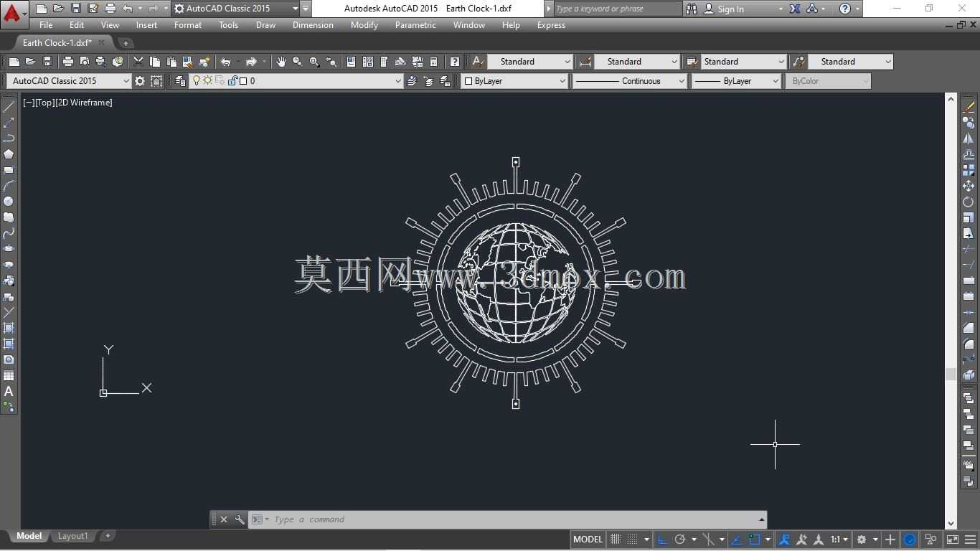Select the Multiline Text A tool

point(9,391)
